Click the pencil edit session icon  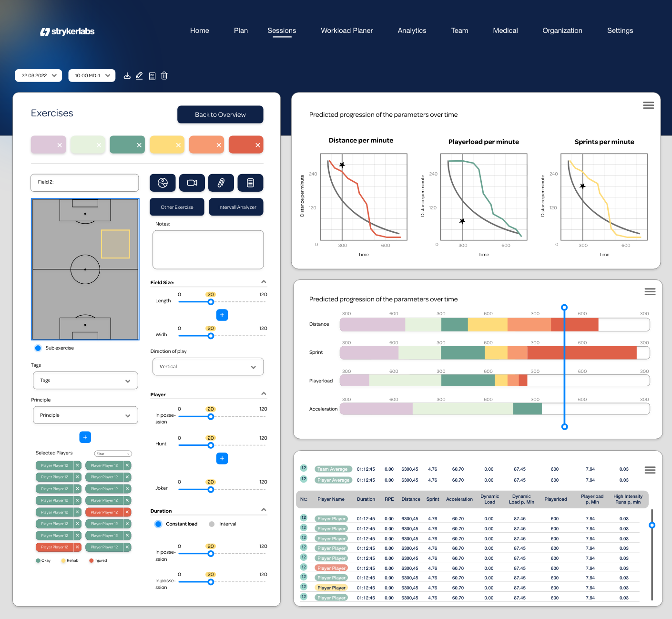tap(139, 76)
